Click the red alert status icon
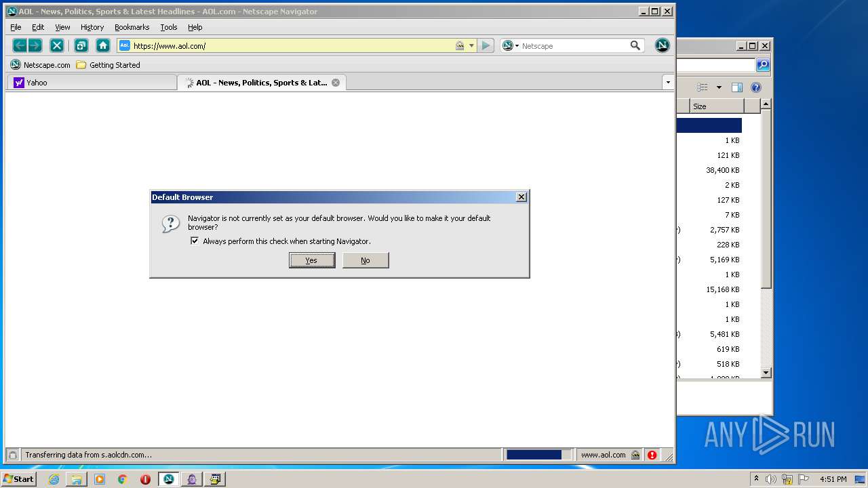 (652, 455)
